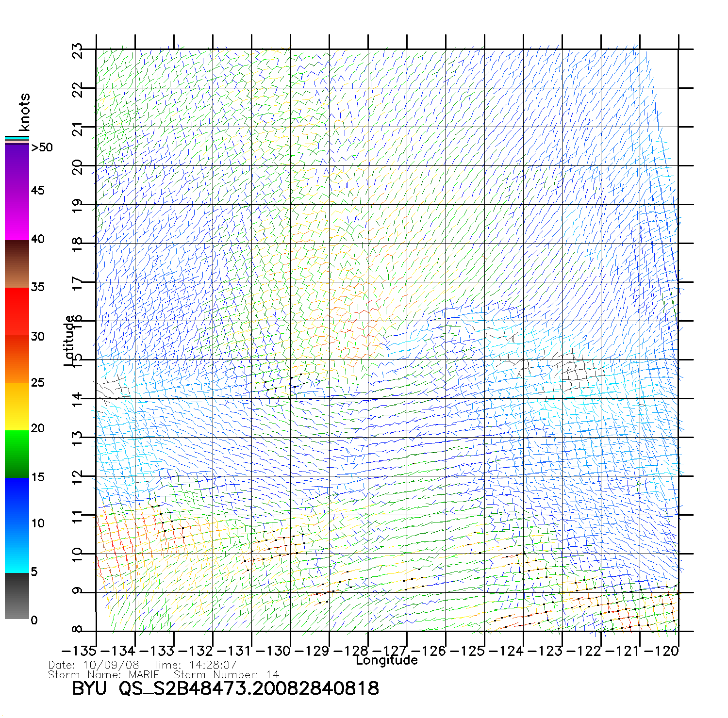Click the 'Storm Name: MARIE' text
This screenshot has height=718, width=728.
pyautogui.click(x=103, y=675)
